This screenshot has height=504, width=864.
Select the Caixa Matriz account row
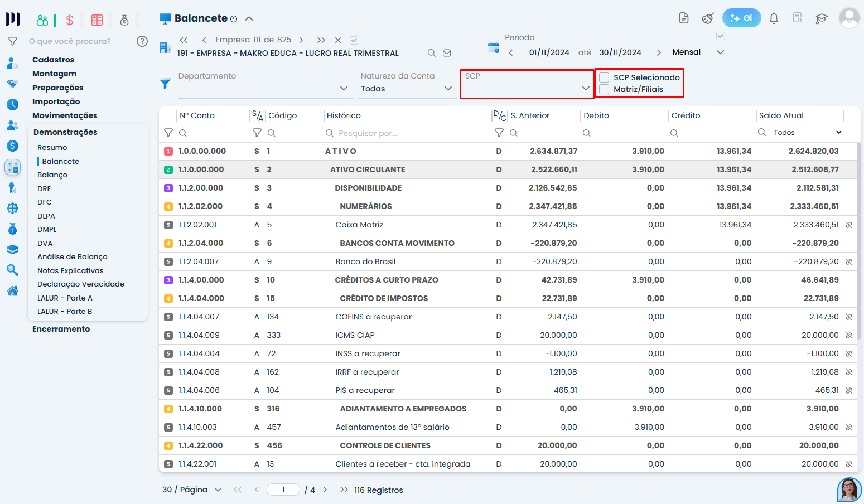(359, 225)
